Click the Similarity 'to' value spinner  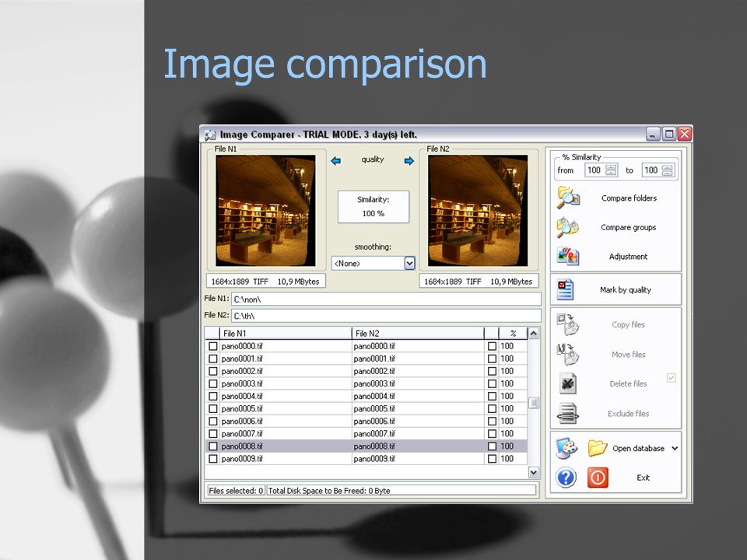(668, 170)
